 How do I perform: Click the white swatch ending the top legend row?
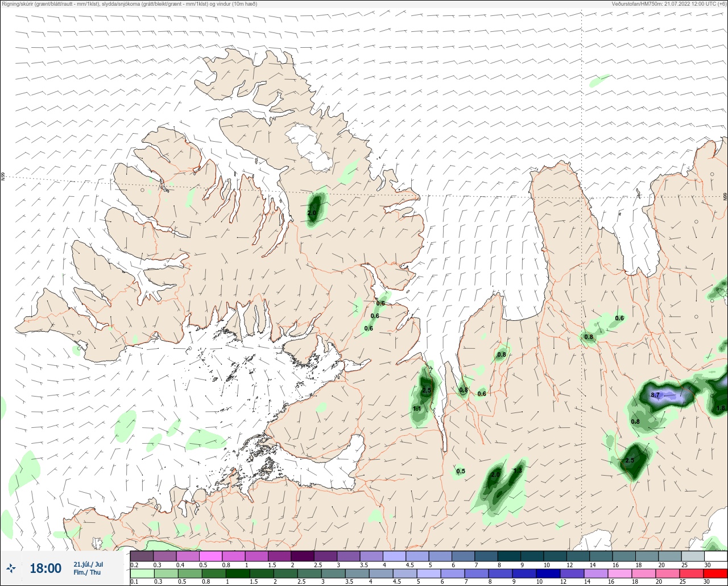pyautogui.click(x=715, y=556)
